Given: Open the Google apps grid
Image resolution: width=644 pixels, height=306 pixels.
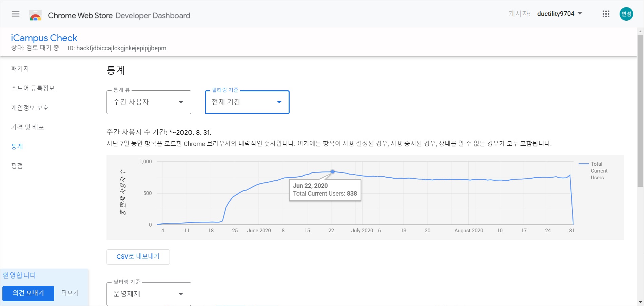Looking at the screenshot, I should tap(606, 14).
